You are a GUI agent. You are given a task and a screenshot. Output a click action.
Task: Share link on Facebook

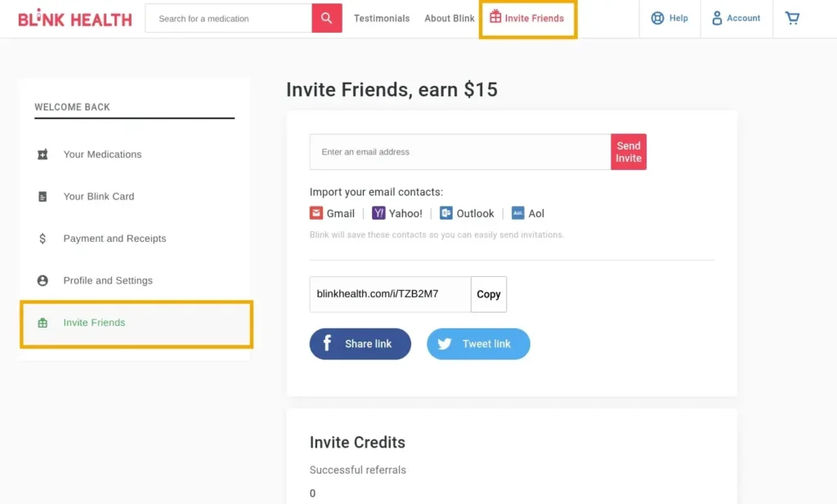click(360, 344)
